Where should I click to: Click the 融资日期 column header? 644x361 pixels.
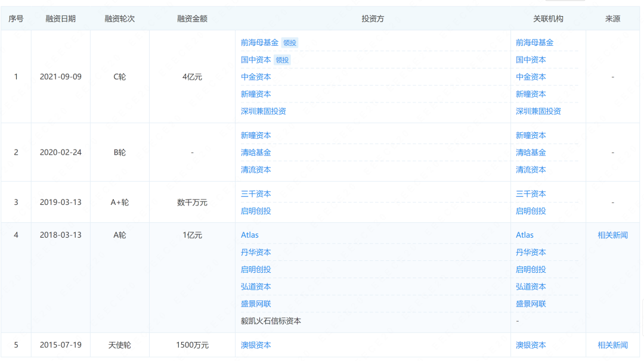[x=61, y=18]
